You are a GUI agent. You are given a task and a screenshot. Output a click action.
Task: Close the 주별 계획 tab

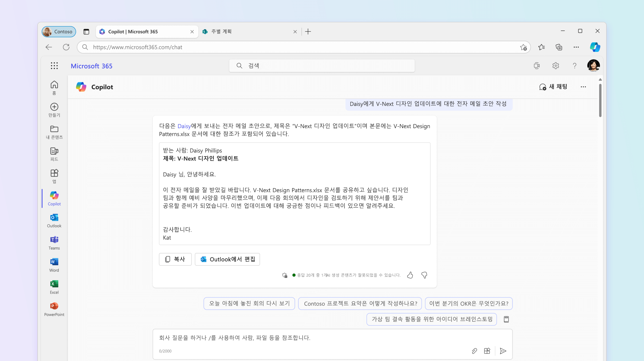pyautogui.click(x=295, y=31)
